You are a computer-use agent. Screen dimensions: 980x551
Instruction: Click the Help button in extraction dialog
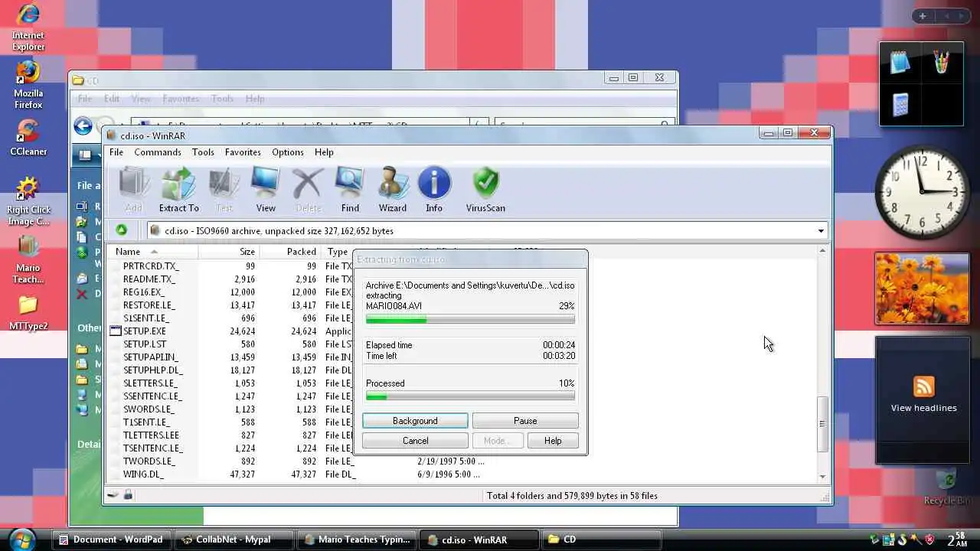click(553, 441)
